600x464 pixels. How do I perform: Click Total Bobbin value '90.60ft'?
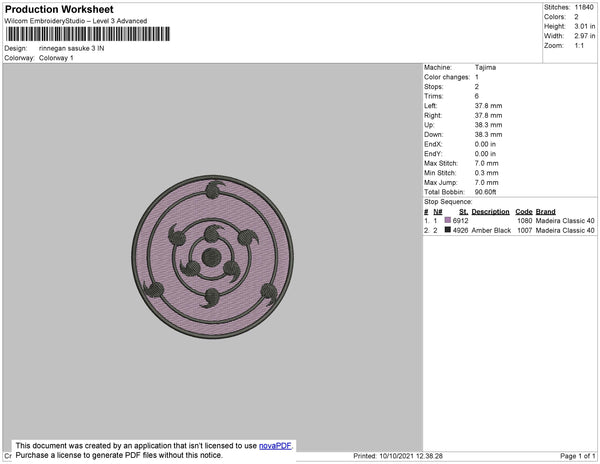[x=485, y=192]
